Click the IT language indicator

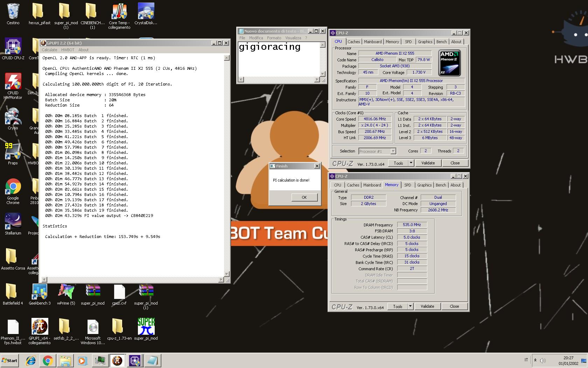(x=526, y=360)
